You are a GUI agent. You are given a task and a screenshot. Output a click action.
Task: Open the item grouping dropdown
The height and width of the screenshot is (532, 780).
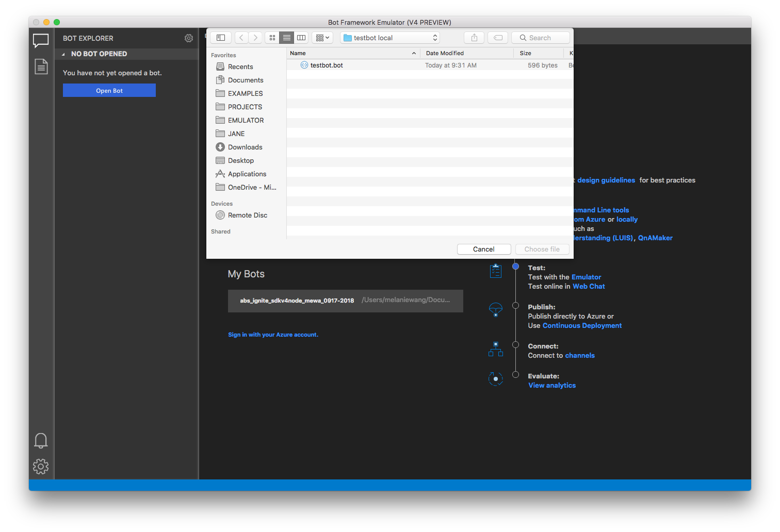(322, 37)
